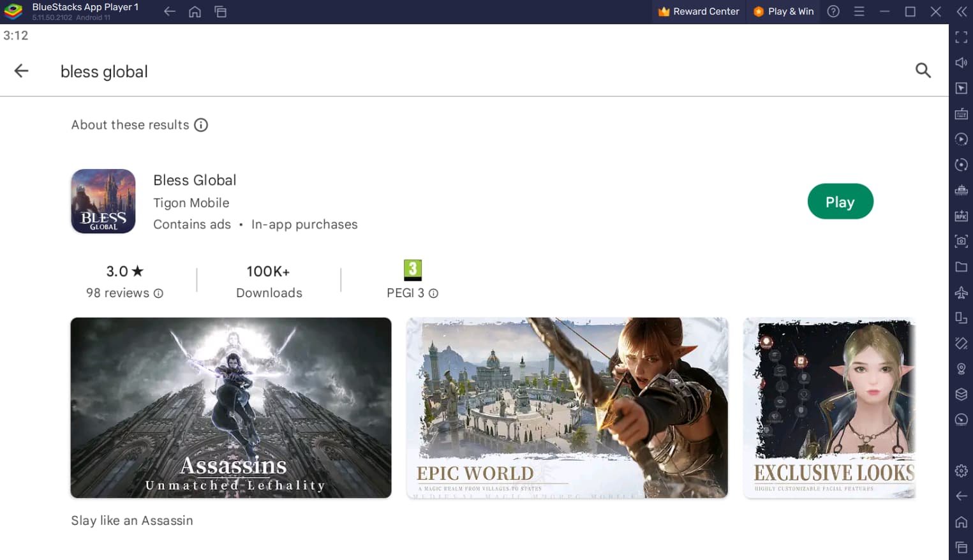Click the set location pin icon
Screen dimensions: 973x560
pyautogui.click(x=961, y=369)
